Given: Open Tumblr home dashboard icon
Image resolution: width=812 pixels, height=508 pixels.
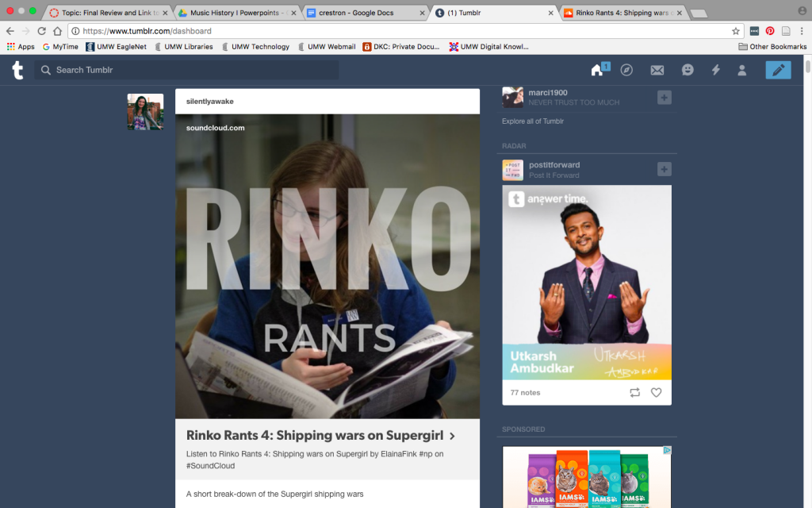Looking at the screenshot, I should [x=597, y=70].
